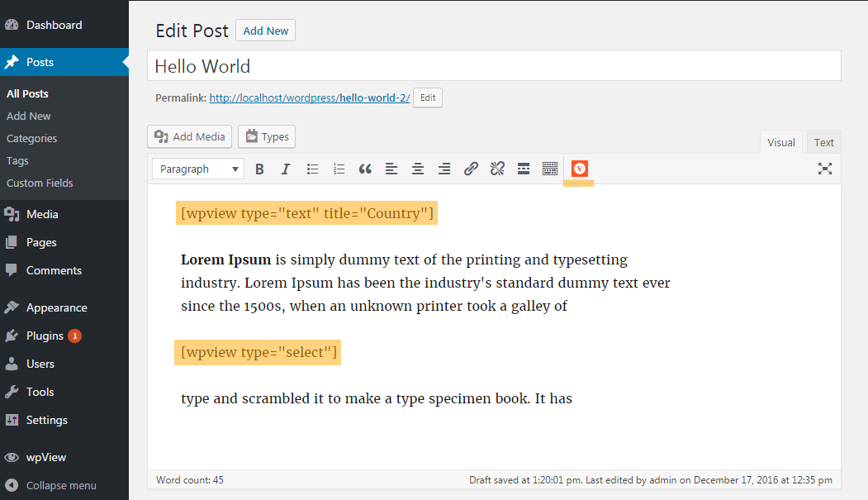The width and height of the screenshot is (868, 500).
Task: Align text right
Action: (444, 169)
